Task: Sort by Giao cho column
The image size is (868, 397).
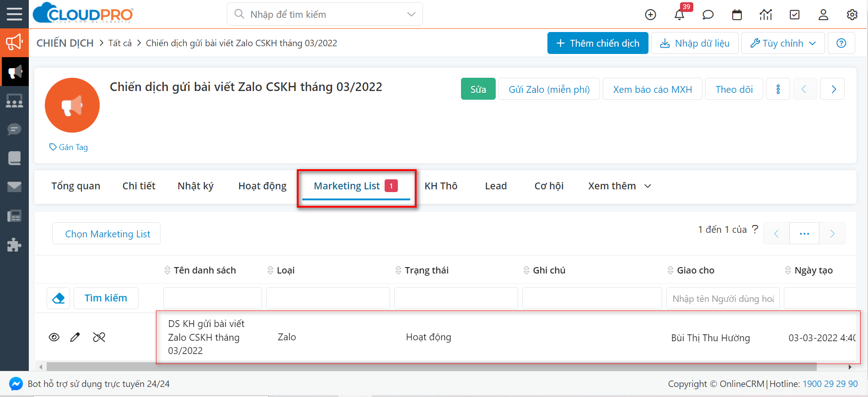Action: (x=691, y=270)
